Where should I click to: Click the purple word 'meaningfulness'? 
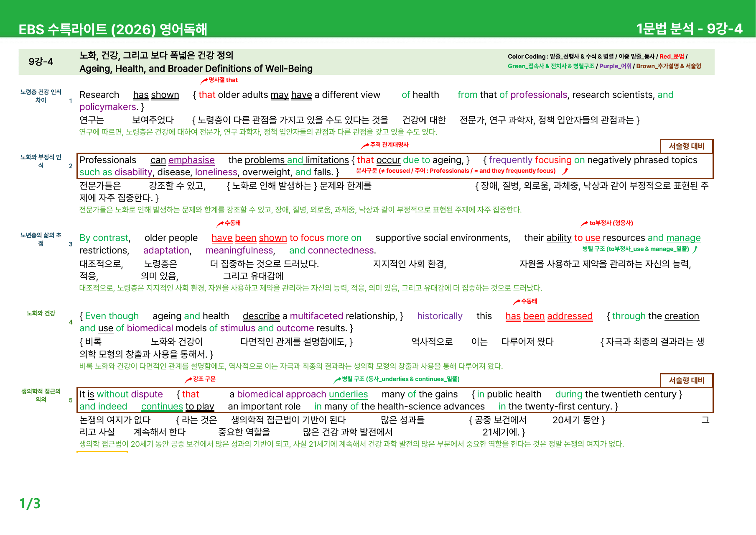239,251
